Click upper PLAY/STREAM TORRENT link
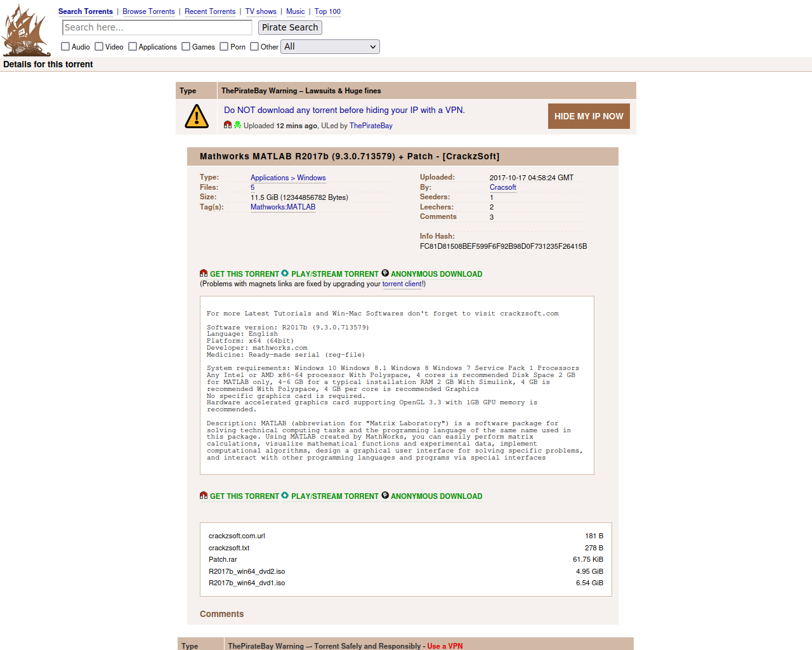The image size is (812, 650). click(335, 274)
